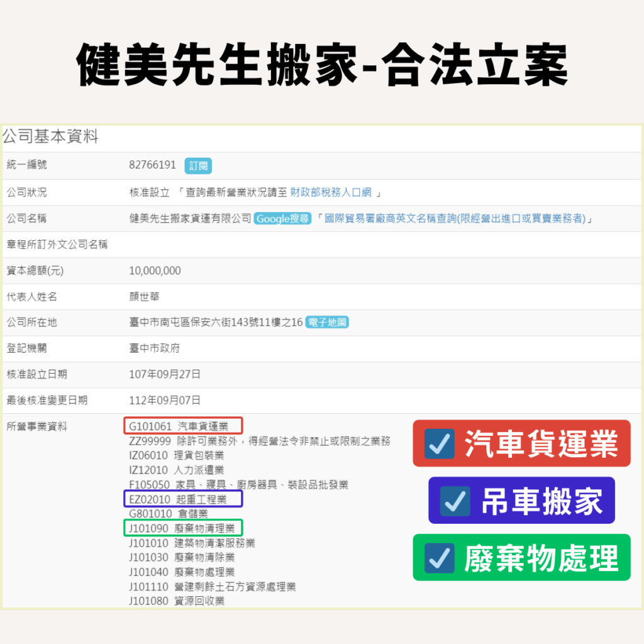Toggle the checkbox in the blue 吊車搬家 badge
Viewport: 644px width, 644px height.
[x=453, y=501]
